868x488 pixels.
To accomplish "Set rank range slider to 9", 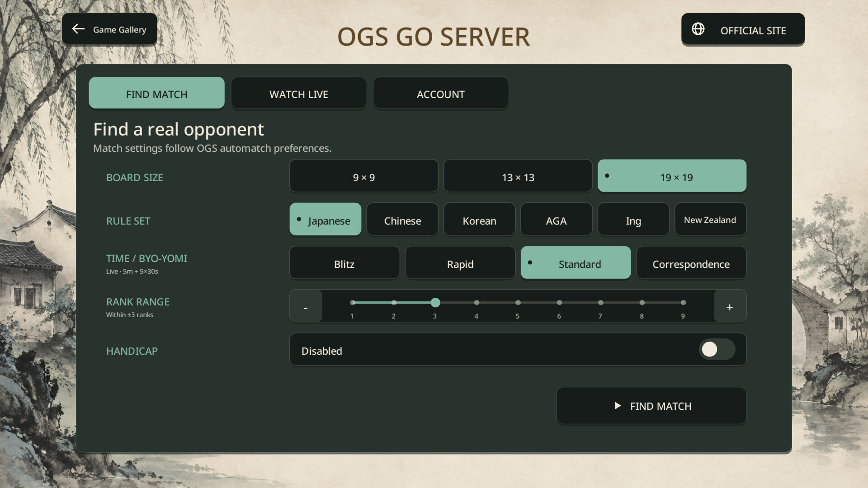I will point(684,303).
